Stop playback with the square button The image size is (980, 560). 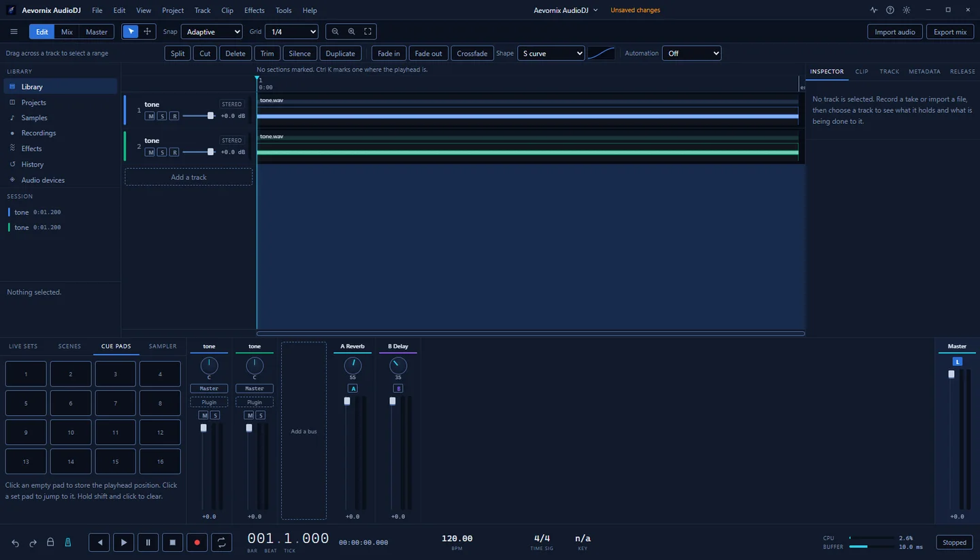point(173,542)
